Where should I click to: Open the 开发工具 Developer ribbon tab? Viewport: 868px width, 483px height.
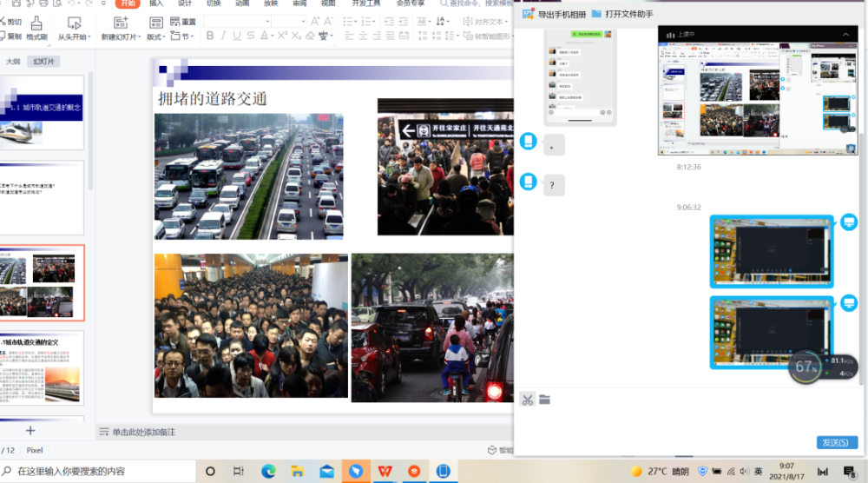click(366, 3)
